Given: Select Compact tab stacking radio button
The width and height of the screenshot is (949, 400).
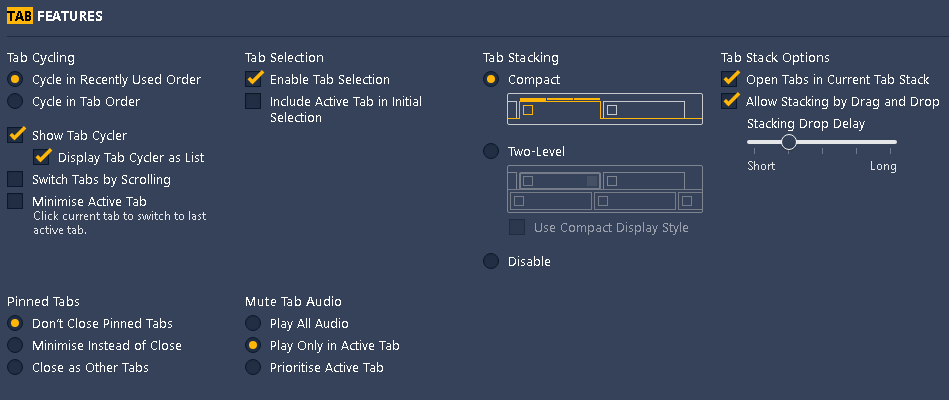Looking at the screenshot, I should (x=491, y=79).
